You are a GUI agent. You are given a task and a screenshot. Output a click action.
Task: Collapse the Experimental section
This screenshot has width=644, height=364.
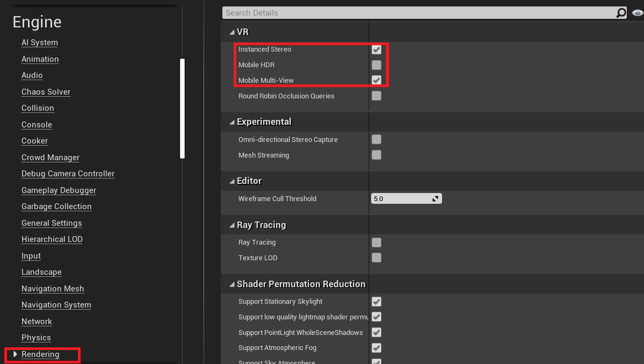click(x=231, y=122)
